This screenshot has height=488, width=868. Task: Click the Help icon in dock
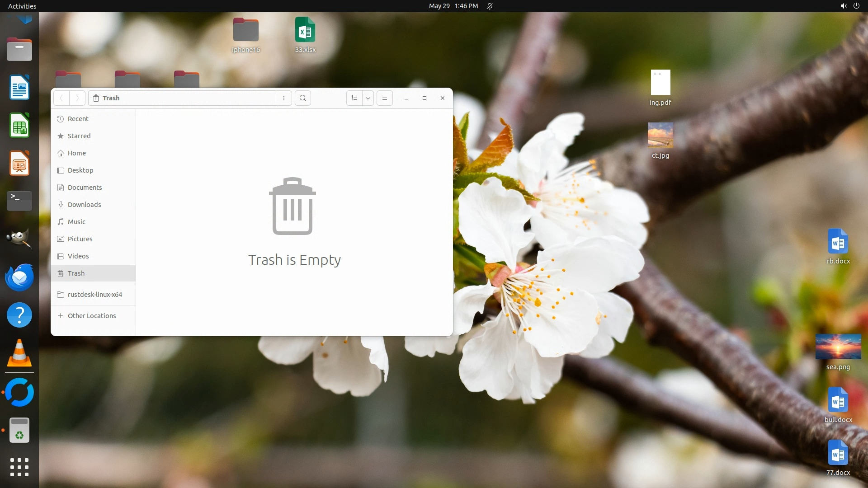point(19,315)
